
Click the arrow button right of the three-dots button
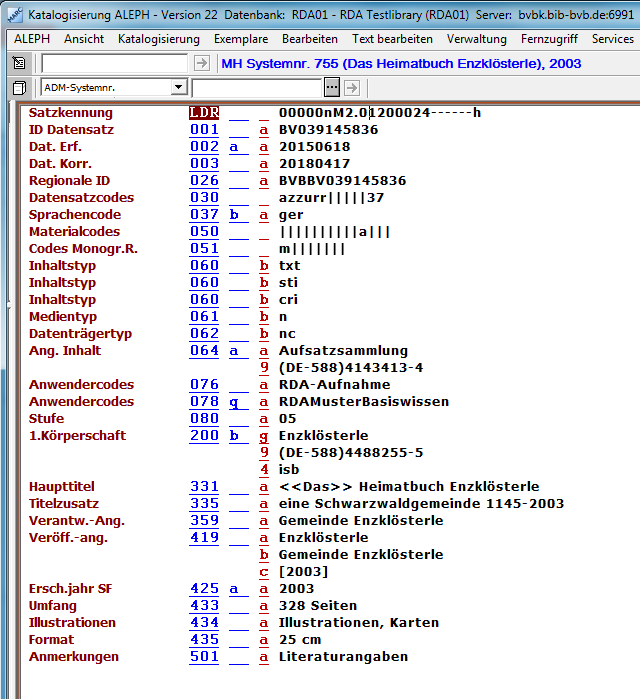click(351, 88)
